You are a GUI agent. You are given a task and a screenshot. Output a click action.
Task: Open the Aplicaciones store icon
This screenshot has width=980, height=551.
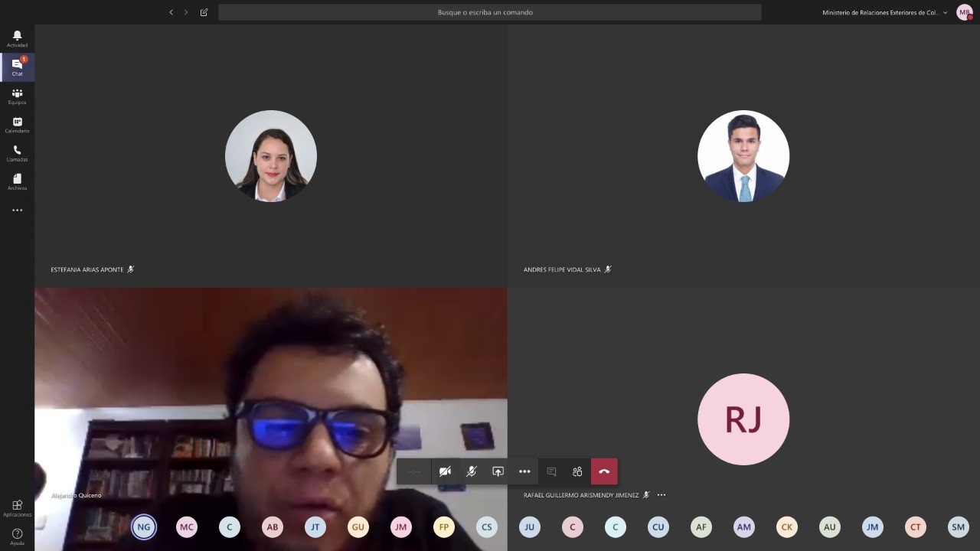pyautogui.click(x=17, y=507)
